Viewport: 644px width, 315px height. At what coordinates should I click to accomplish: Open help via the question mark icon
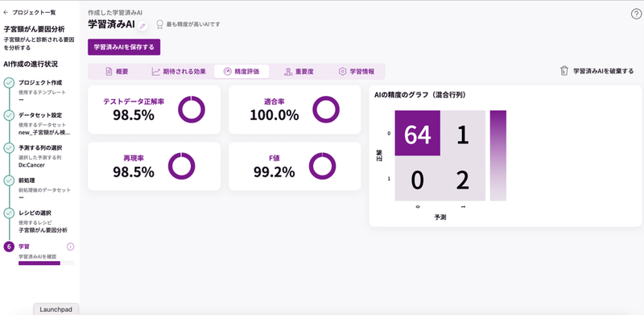pos(635,14)
